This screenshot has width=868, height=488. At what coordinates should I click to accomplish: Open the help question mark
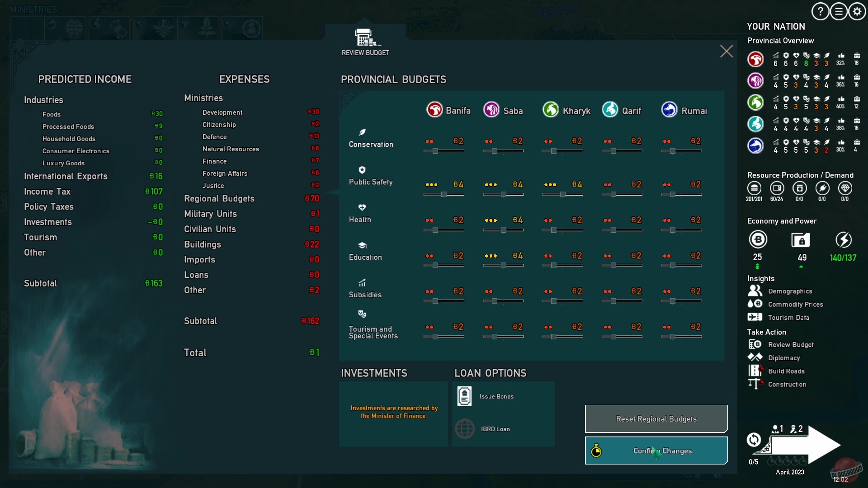pyautogui.click(x=821, y=11)
